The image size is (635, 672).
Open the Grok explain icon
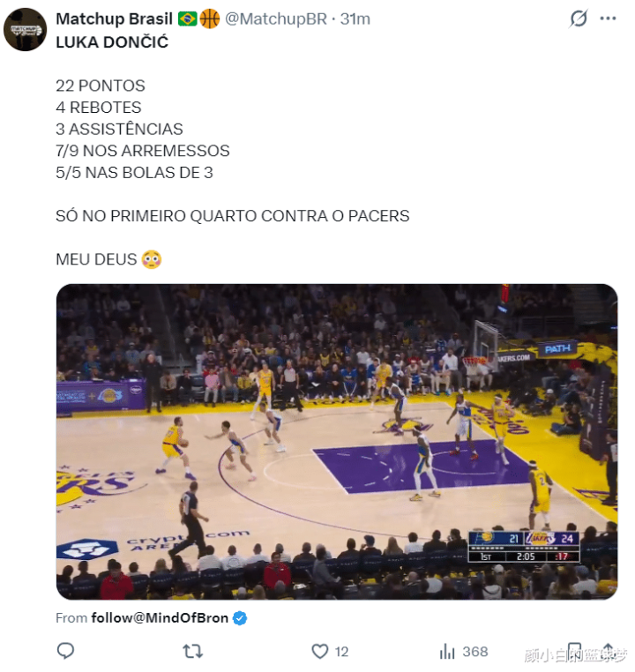(x=579, y=19)
